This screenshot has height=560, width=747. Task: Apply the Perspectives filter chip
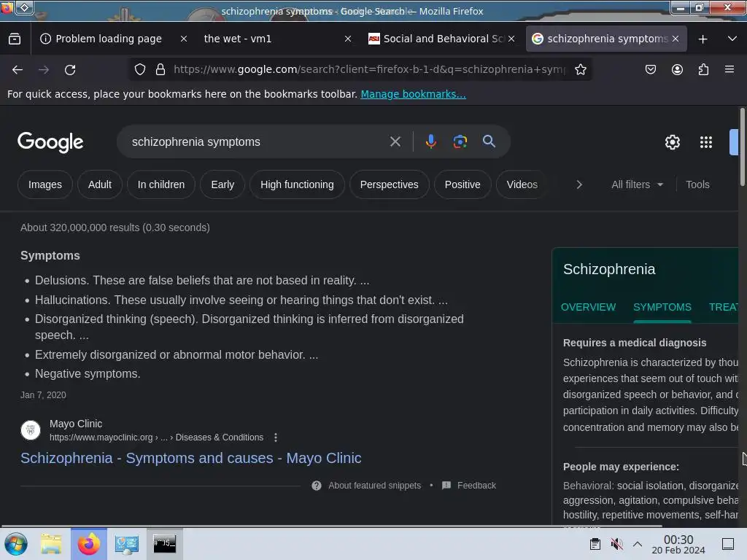click(390, 184)
